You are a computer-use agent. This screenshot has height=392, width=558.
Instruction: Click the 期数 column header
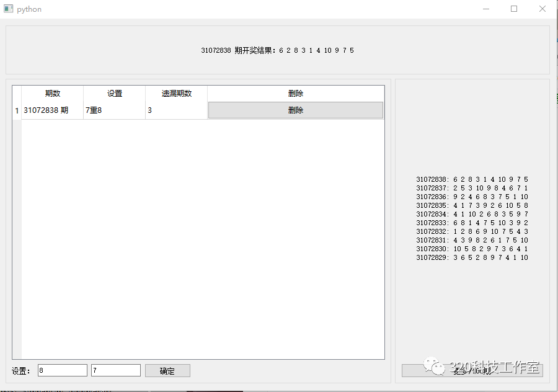coord(52,93)
